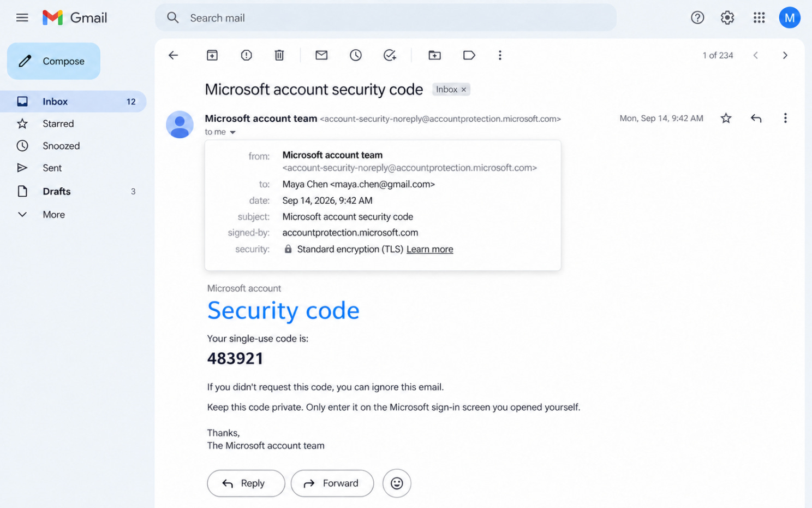The width and height of the screenshot is (812, 508).
Task: Open the Move to folder icon
Action: [x=434, y=55]
